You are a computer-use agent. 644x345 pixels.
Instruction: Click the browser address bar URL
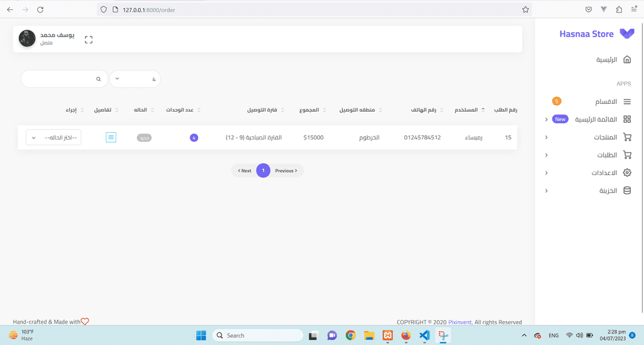pos(148,10)
